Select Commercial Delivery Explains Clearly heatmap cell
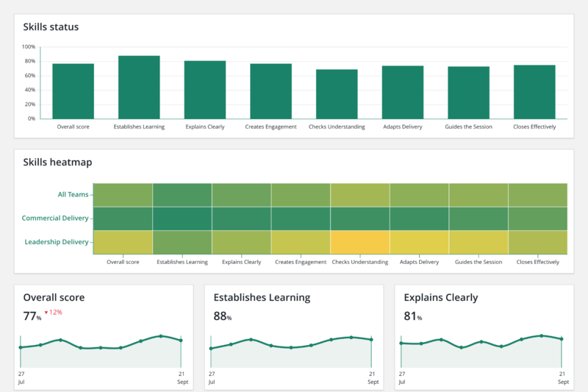 tap(242, 218)
